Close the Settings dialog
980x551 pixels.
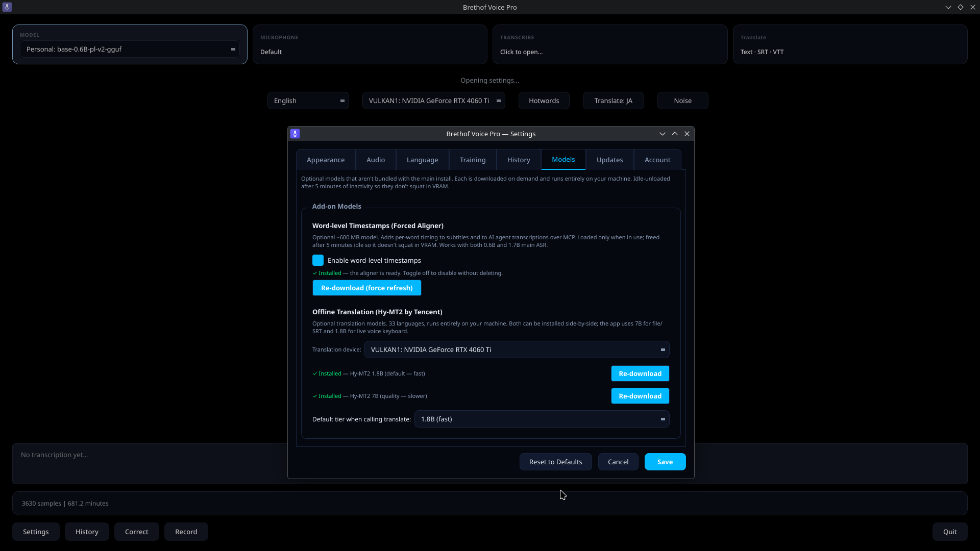click(687, 134)
